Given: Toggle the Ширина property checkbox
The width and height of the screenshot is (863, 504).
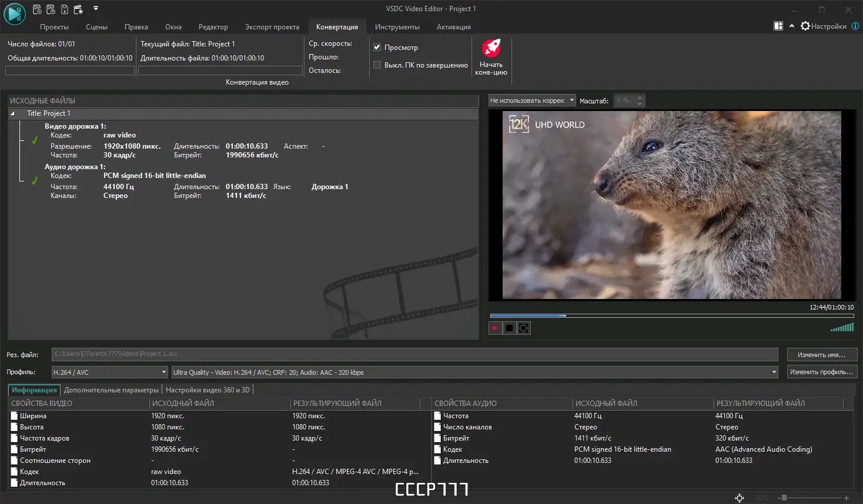Looking at the screenshot, I should point(15,416).
